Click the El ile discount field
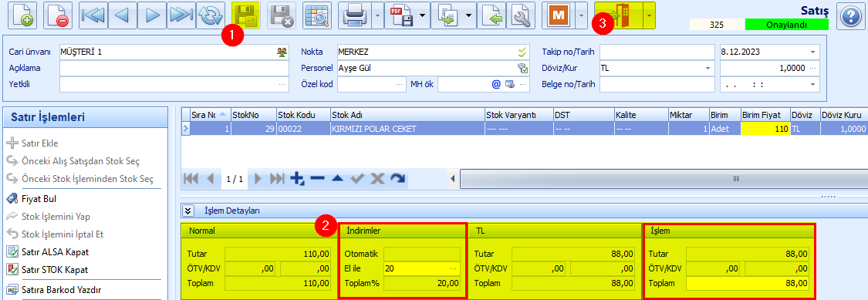 [x=422, y=268]
